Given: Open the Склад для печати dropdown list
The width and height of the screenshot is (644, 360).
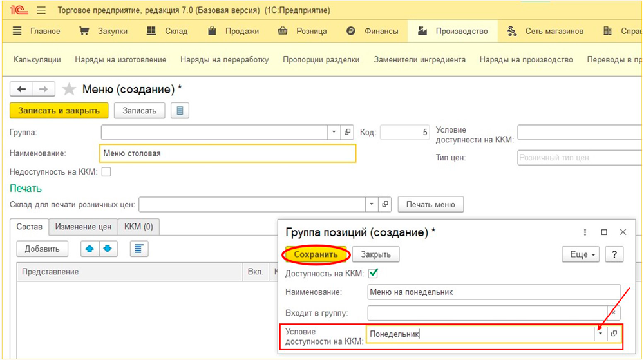Looking at the screenshot, I should pos(371,205).
